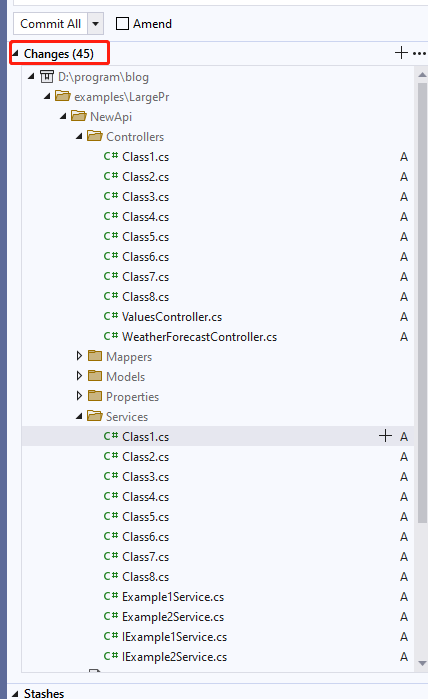This screenshot has height=699, width=428.
Task: Stage Services Class1.cs using its plus icon
Action: pos(385,436)
